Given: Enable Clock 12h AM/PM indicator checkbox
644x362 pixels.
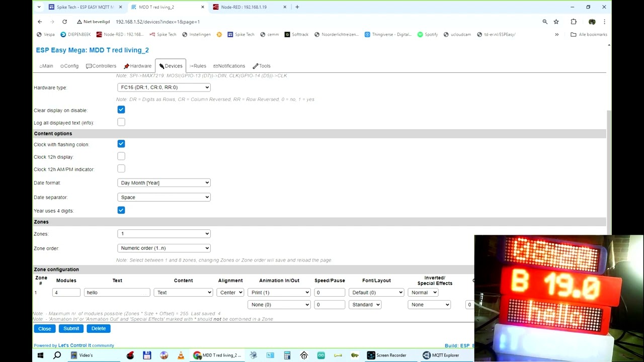Looking at the screenshot, I should [121, 169].
